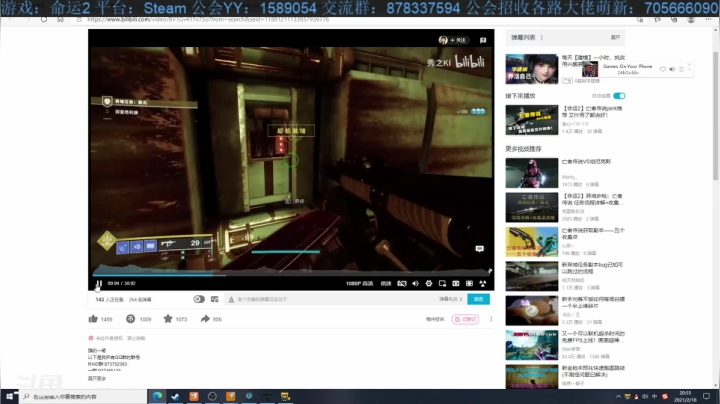Viewport: 720px width, 404px height.
Task: Go to browser home page icon
Action: 60,20
